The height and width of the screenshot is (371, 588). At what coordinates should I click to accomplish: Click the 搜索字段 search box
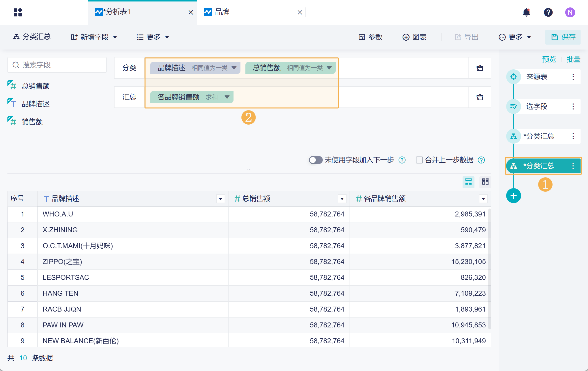pos(57,65)
